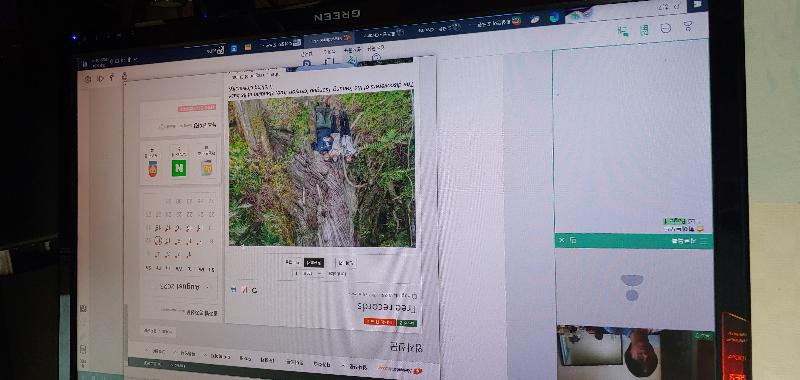The height and width of the screenshot is (380, 800).
Task: Click the popout icon on chat panel header
Action: [x=573, y=240]
